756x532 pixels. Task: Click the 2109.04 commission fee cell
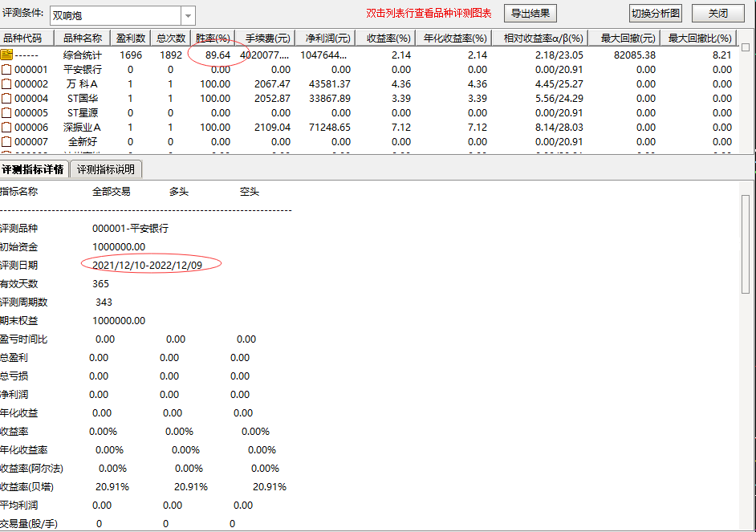coord(272,128)
